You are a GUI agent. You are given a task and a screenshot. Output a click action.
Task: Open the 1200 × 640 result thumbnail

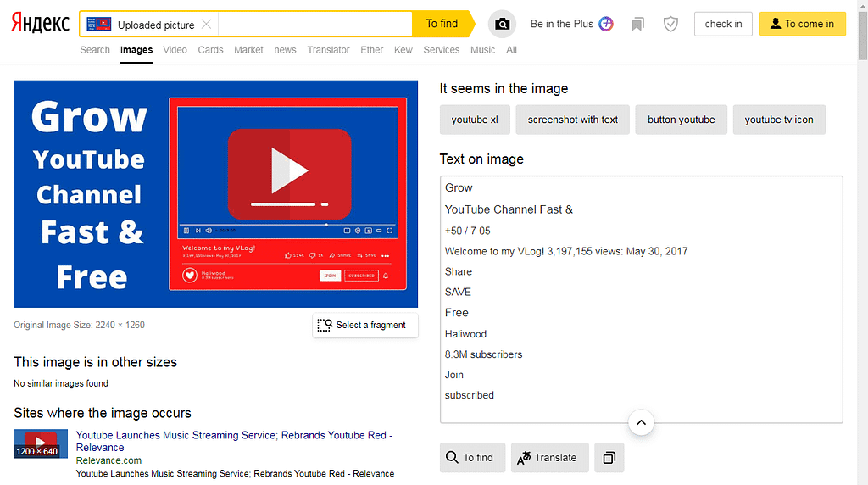(41, 443)
